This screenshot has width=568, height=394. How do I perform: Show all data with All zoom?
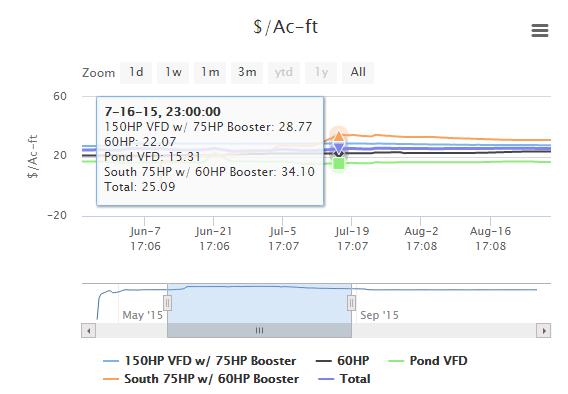pos(358,72)
